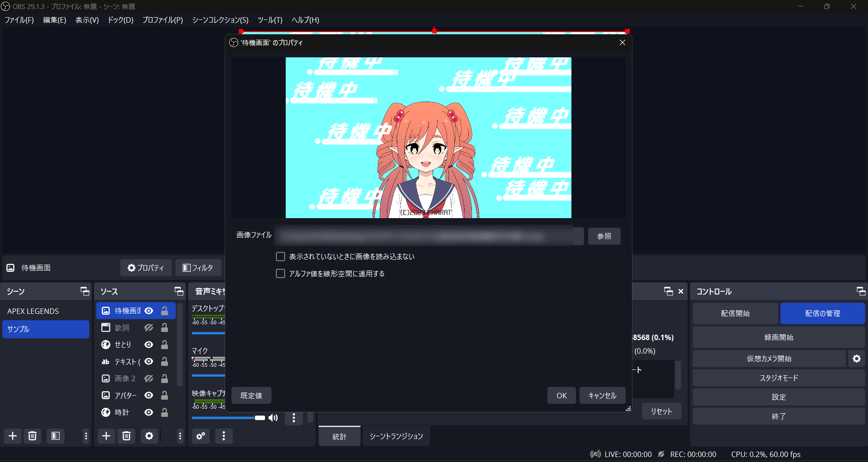Show the hidden 画像 2 source
868x462 pixels.
coord(149,378)
